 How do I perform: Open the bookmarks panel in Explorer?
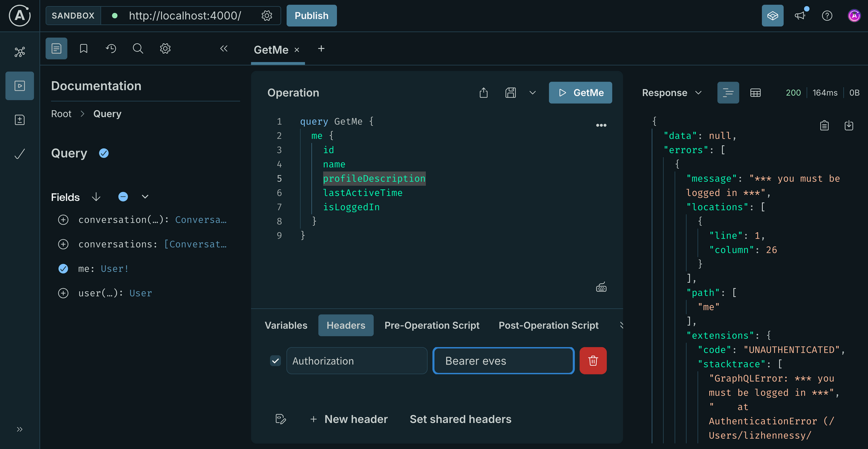click(83, 48)
